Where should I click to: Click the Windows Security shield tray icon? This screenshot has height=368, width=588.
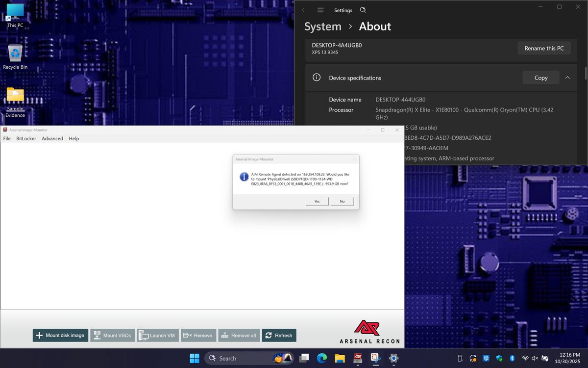499,358
